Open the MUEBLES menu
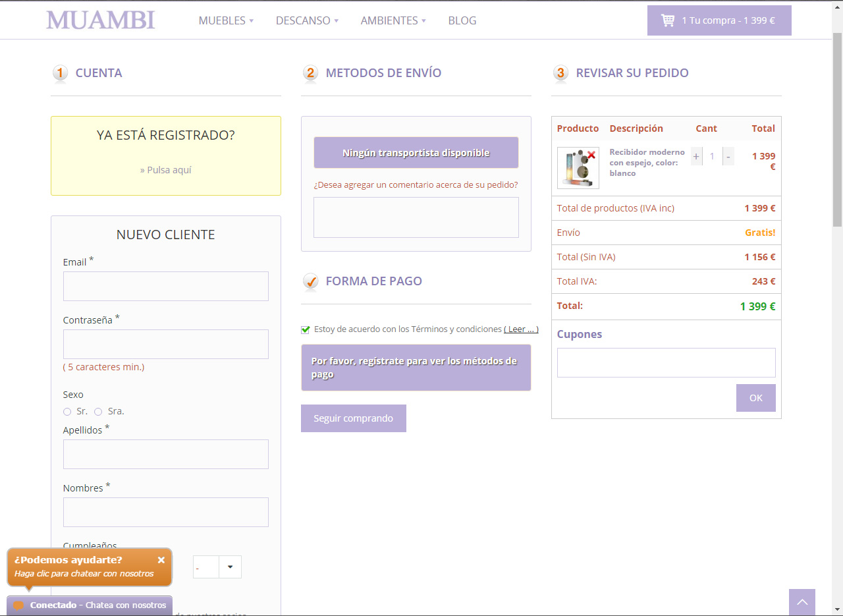 (226, 20)
